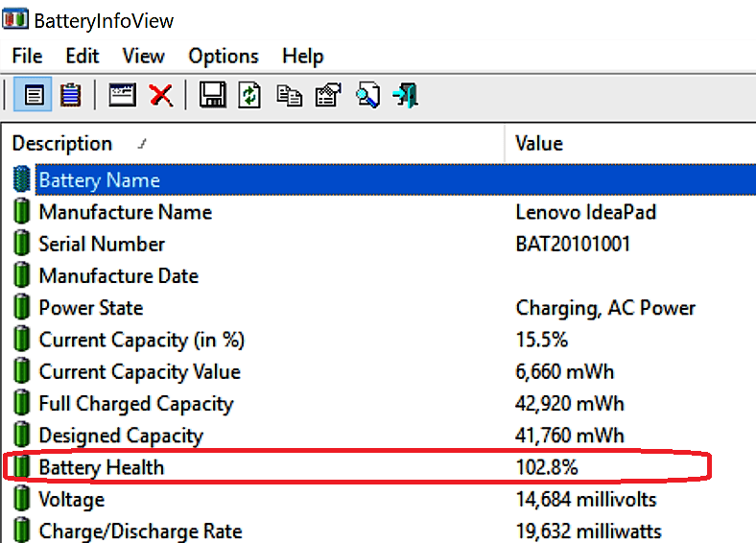This screenshot has width=756, height=543.
Task: Open the View menu
Action: pyautogui.click(x=144, y=56)
